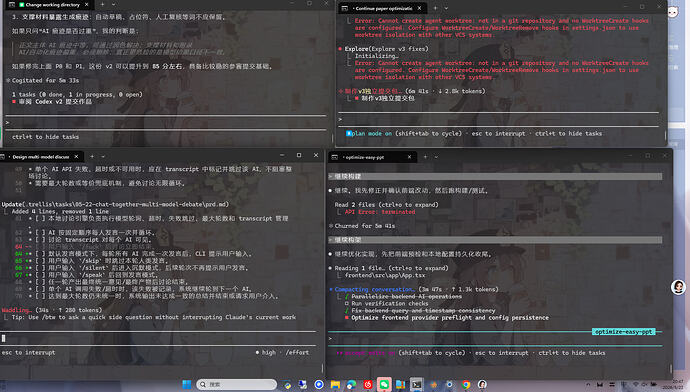Click the '/effort' hint in the bottom-left terminal
The width and height of the screenshot is (690, 392).
click(297, 352)
